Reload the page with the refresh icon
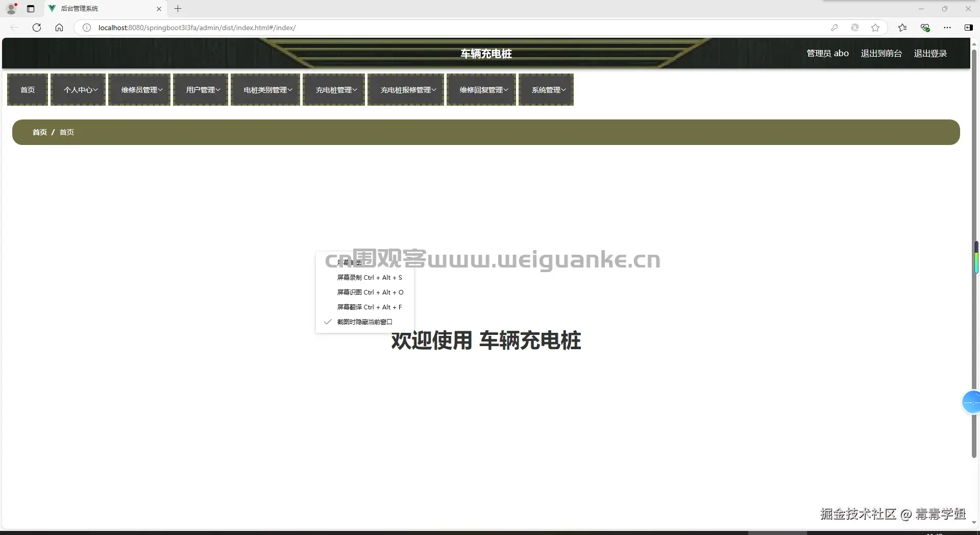 37,28
